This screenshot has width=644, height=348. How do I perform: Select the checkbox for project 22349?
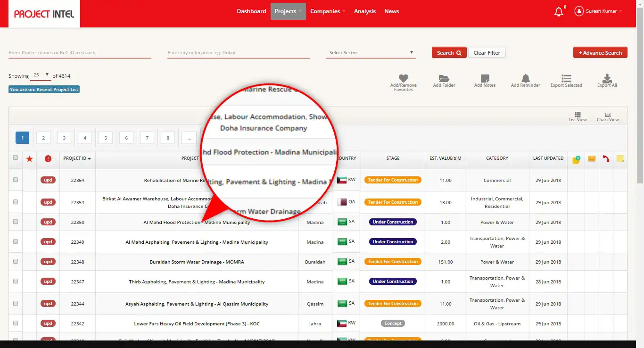click(16, 241)
